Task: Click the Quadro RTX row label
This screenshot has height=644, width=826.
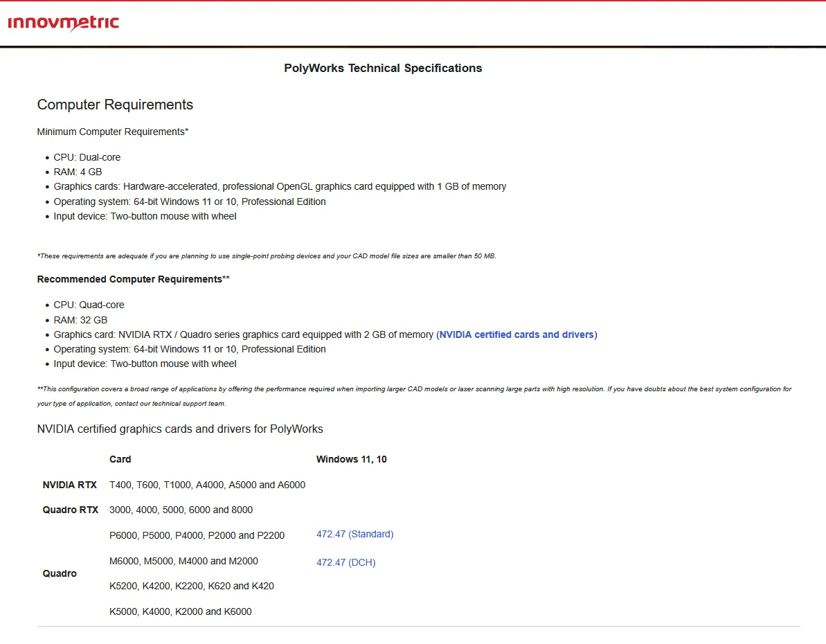Action: (71, 510)
